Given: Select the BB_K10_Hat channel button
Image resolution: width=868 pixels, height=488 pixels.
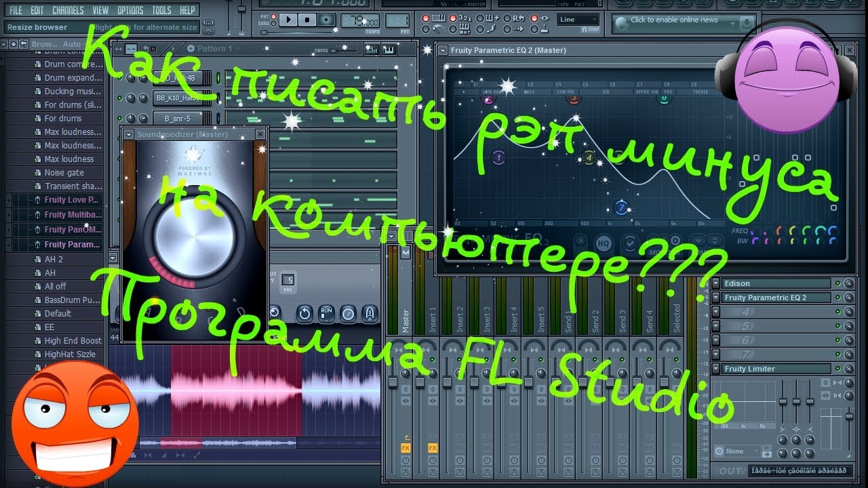Looking at the screenshot, I should pyautogui.click(x=178, y=98).
